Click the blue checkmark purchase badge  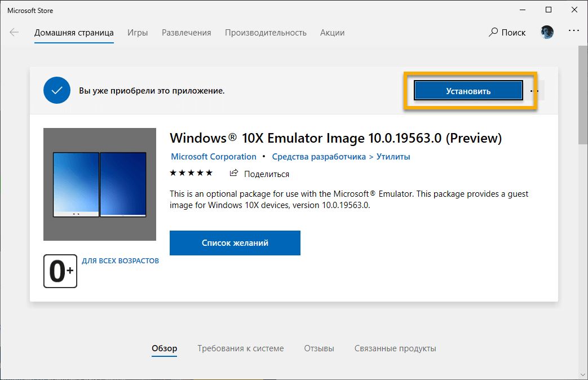point(56,90)
